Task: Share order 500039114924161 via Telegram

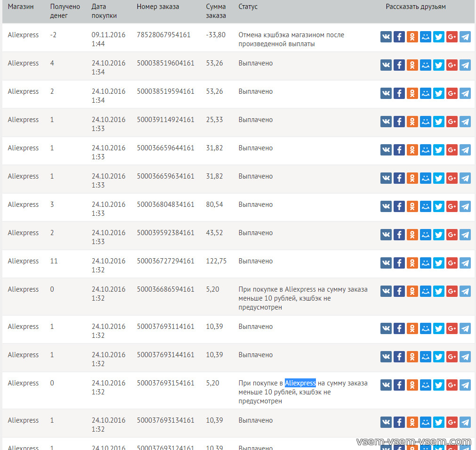Action: [x=465, y=122]
